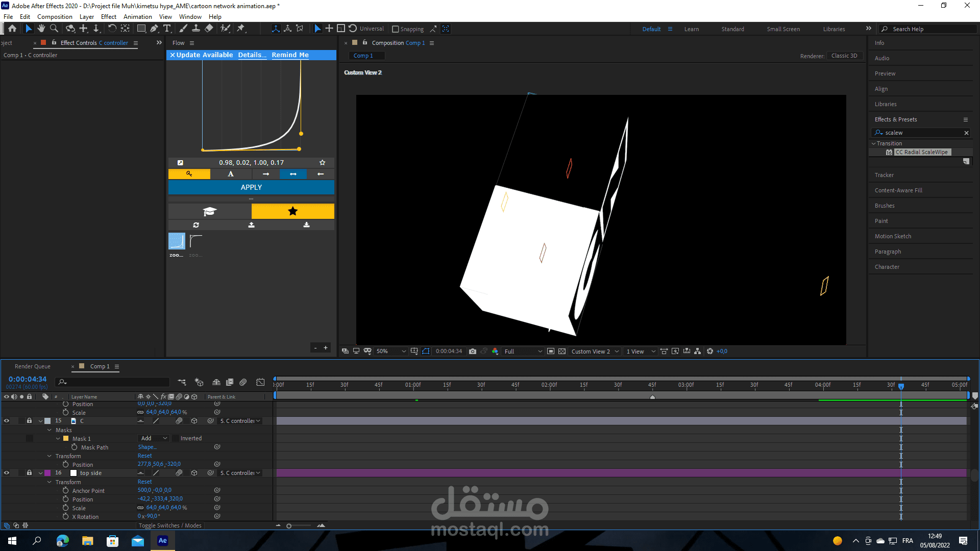Collapse the Masks group of layer C
The image size is (980, 551).
pos(50,430)
